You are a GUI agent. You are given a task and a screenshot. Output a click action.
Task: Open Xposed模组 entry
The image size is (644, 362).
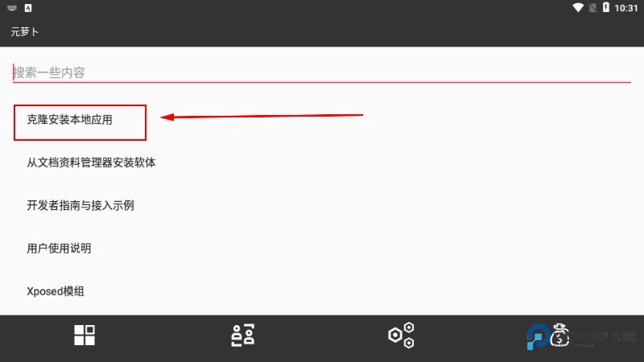pos(56,291)
